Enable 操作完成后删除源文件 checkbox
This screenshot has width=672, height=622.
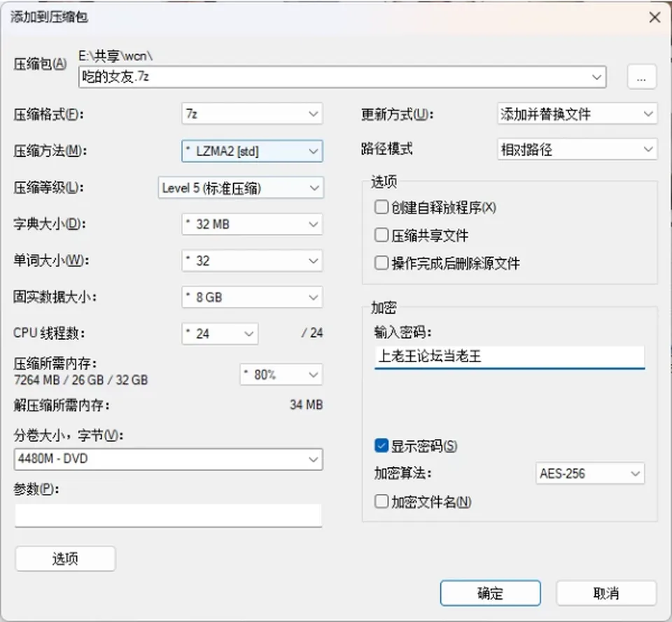tap(381, 263)
